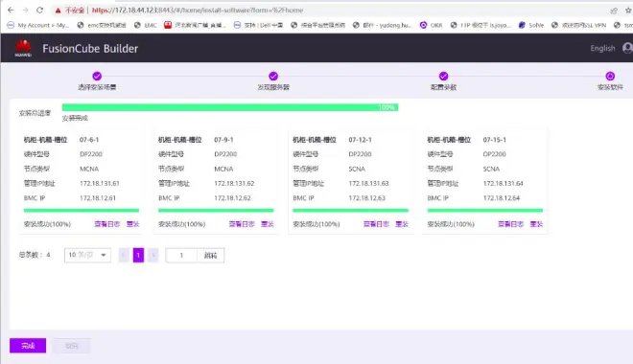Viewport: 633px width, 364px height.
Task: Open the 10 per page dropdown
Action: coord(87,255)
